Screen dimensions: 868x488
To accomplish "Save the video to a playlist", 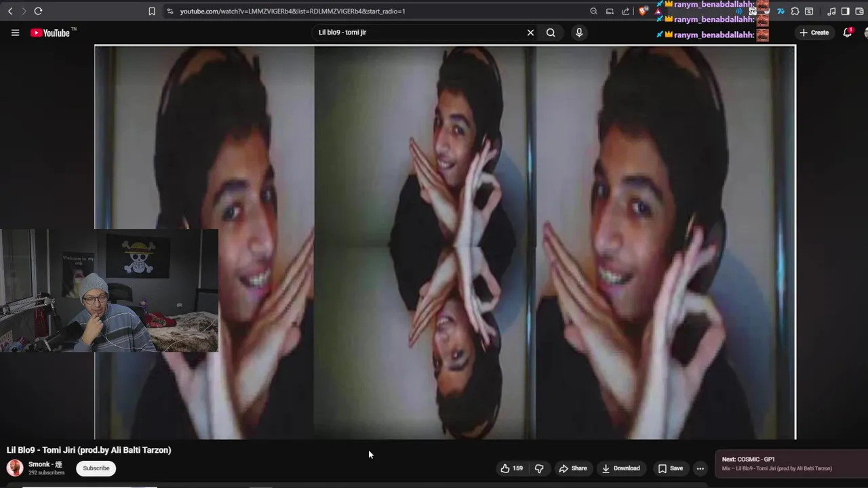I will pyautogui.click(x=670, y=468).
